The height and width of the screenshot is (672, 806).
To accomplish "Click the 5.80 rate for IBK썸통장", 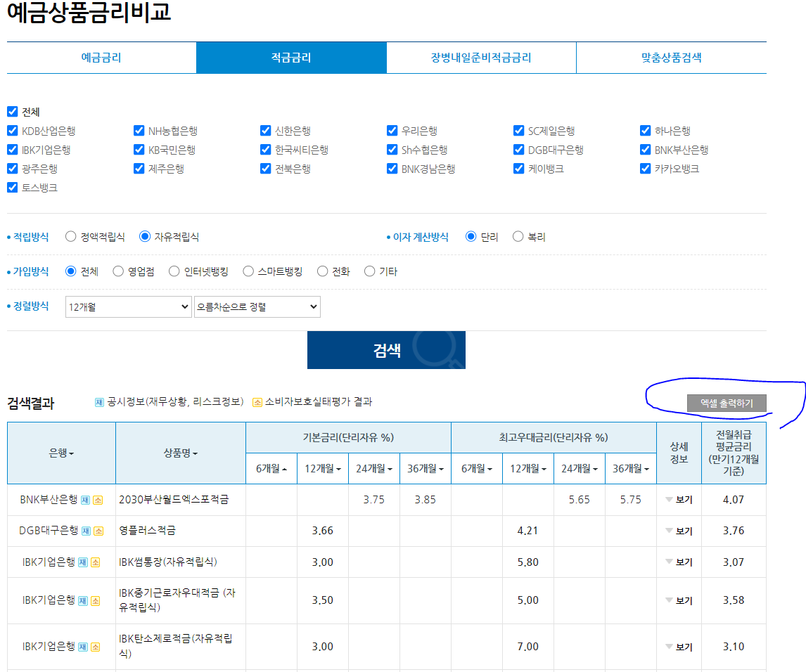I will [528, 562].
